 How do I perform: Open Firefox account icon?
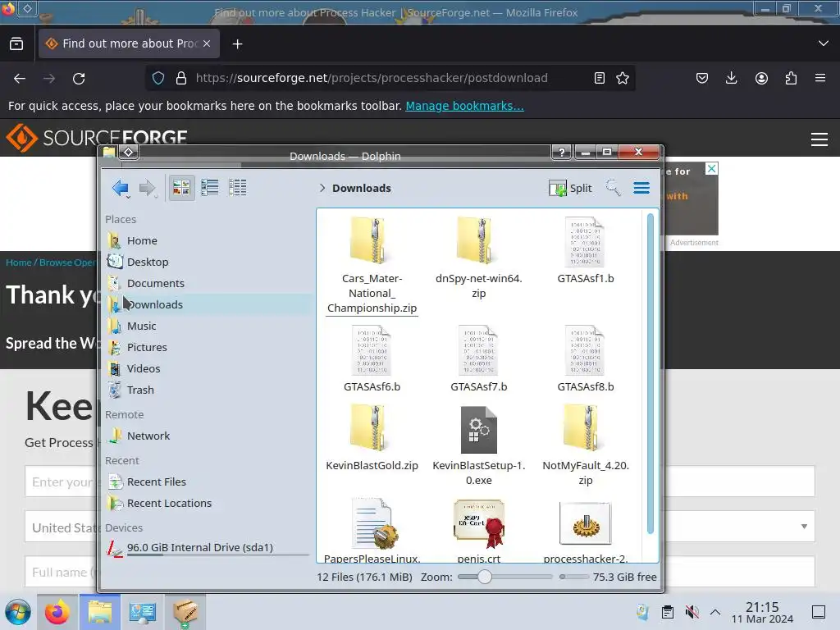tap(761, 79)
